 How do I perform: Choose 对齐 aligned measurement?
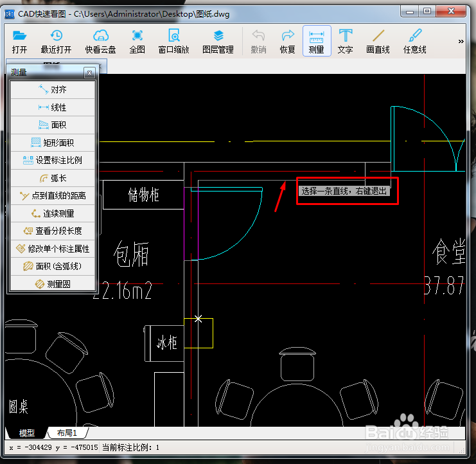click(x=53, y=89)
